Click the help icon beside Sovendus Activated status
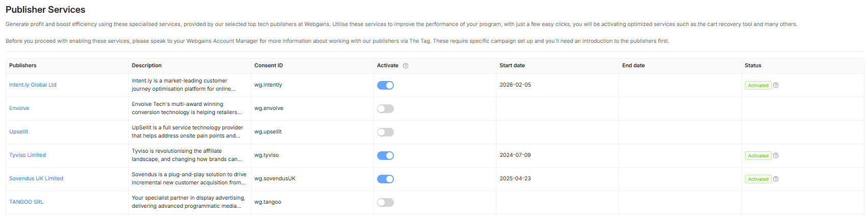The height and width of the screenshot is (218, 868). [x=776, y=179]
